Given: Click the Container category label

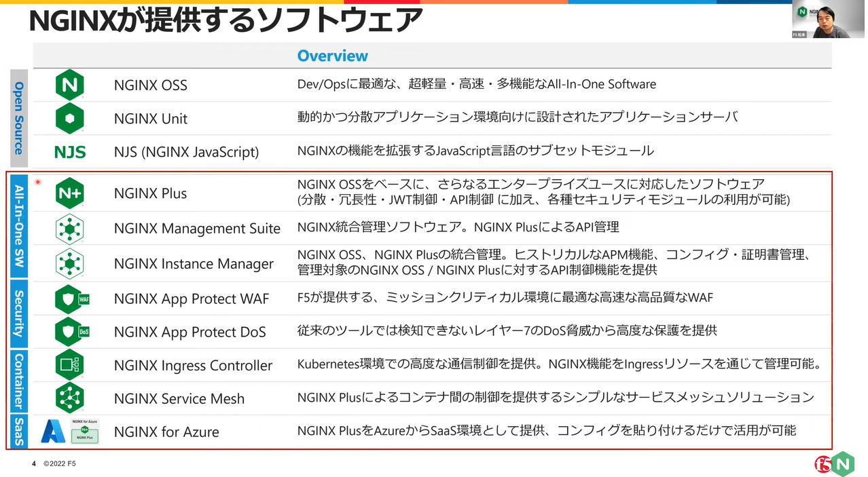Looking at the screenshot, I should click(x=19, y=381).
